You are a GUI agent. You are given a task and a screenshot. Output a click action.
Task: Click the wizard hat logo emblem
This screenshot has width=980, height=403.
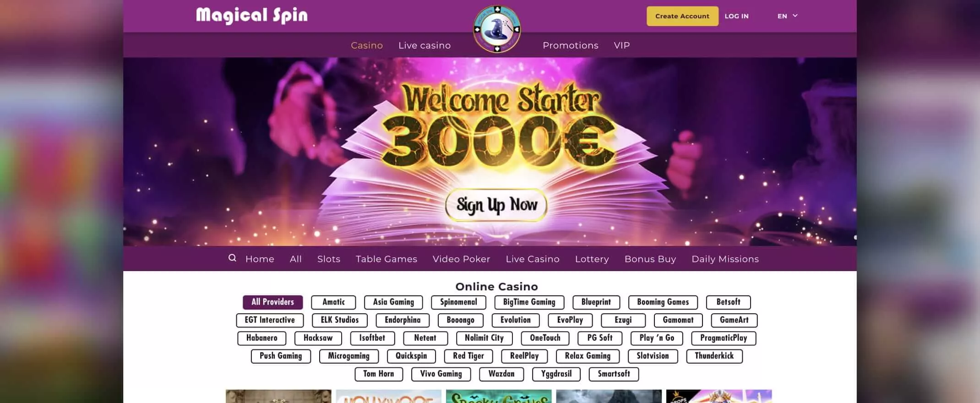tap(497, 29)
